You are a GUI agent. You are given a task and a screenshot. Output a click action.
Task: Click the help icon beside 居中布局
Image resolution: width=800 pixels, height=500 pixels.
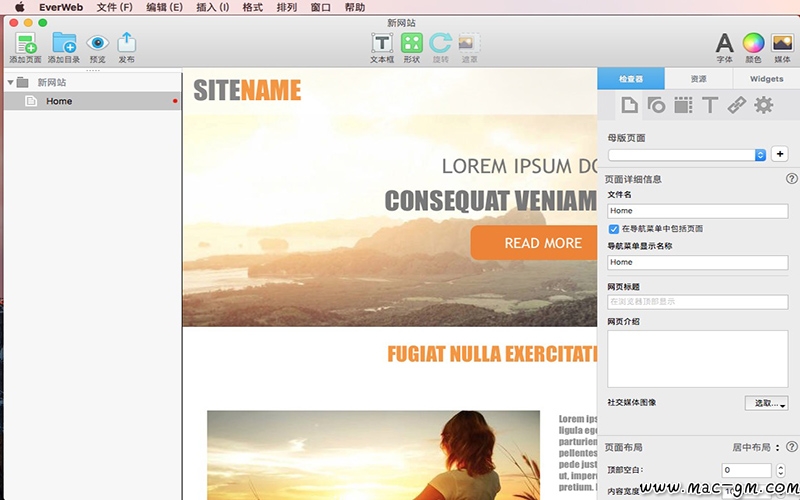coord(791,447)
